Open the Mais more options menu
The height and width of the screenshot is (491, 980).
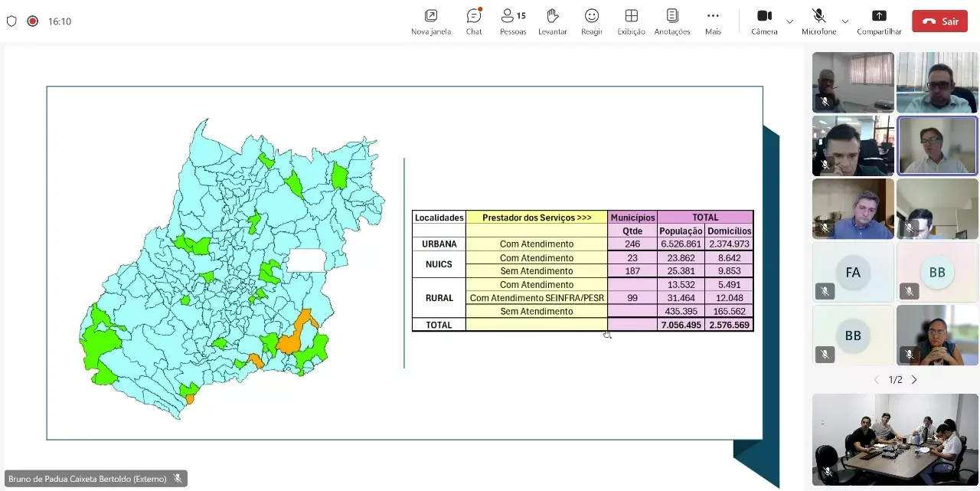(x=713, y=21)
